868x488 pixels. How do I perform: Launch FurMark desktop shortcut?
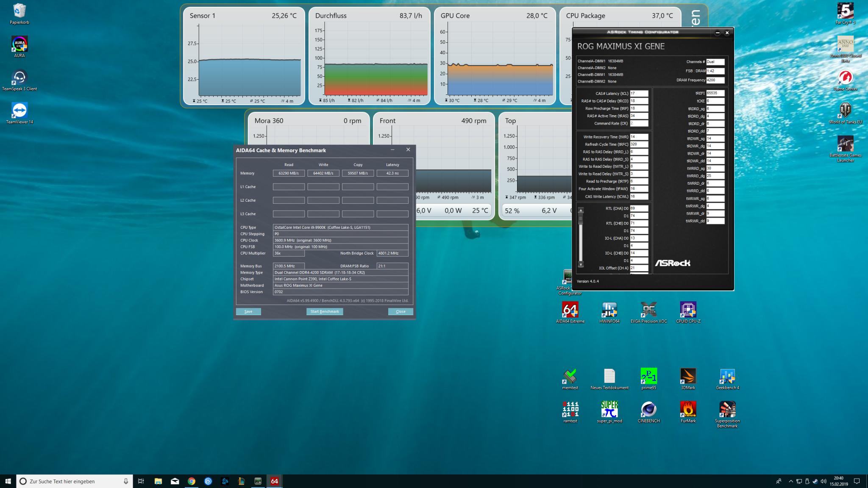pyautogui.click(x=688, y=412)
